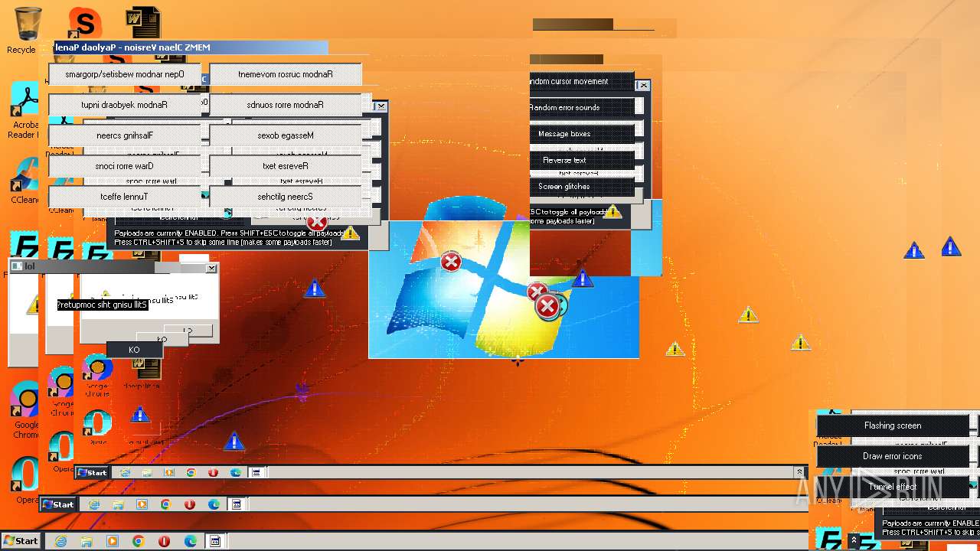The image size is (980, 551).
Task: Open Internet Explorer in the bottommost taskbar
Action: tap(60, 541)
